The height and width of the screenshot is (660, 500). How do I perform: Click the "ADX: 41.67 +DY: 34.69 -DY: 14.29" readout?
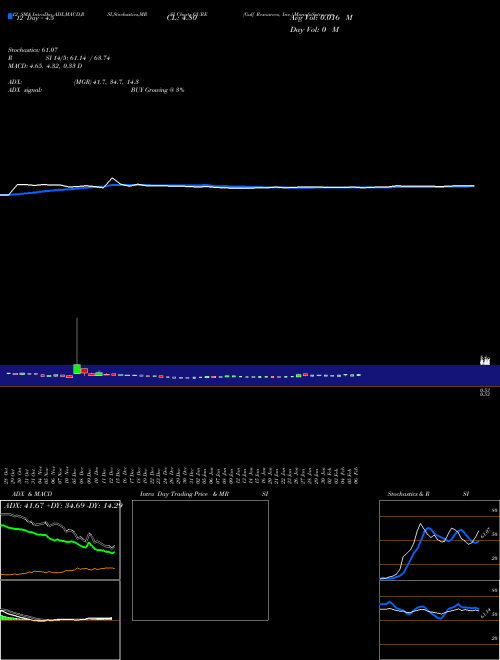[63, 505]
